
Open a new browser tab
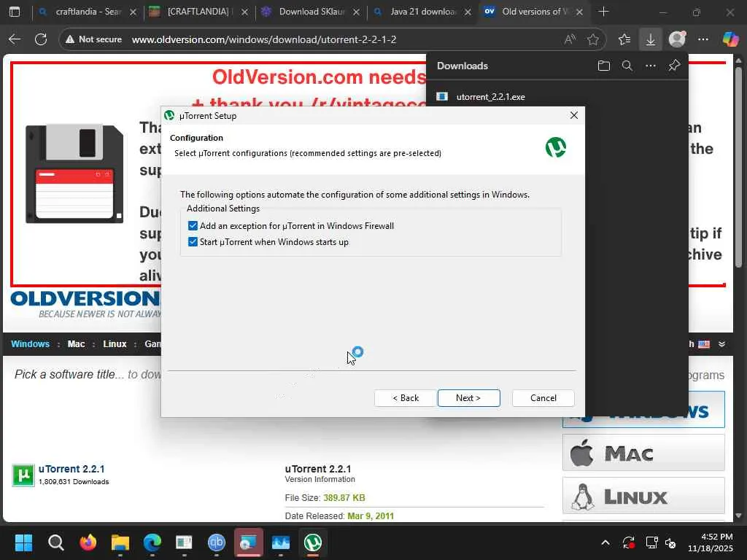tap(603, 12)
